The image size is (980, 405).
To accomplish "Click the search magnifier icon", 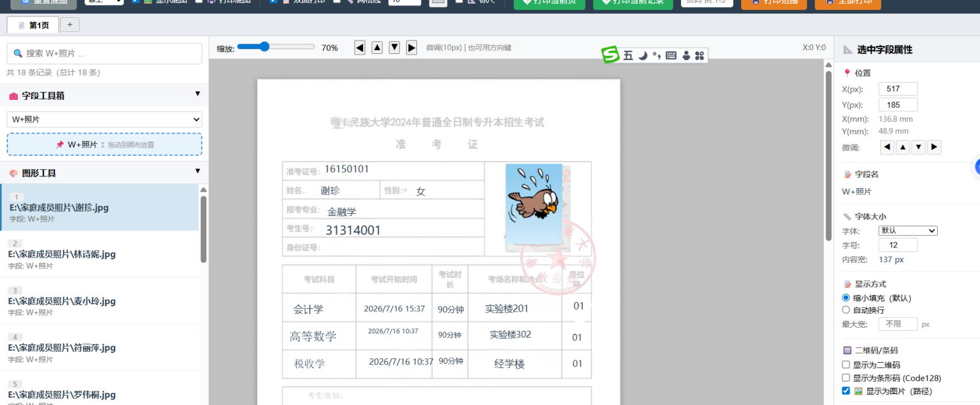I will 18,53.
